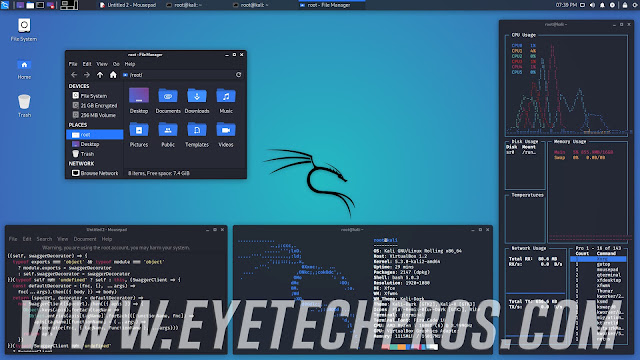Image resolution: width=640 pixels, height=360 pixels.
Task: Click the highlighted Xorg process row in gotop
Action: [x=598, y=259]
